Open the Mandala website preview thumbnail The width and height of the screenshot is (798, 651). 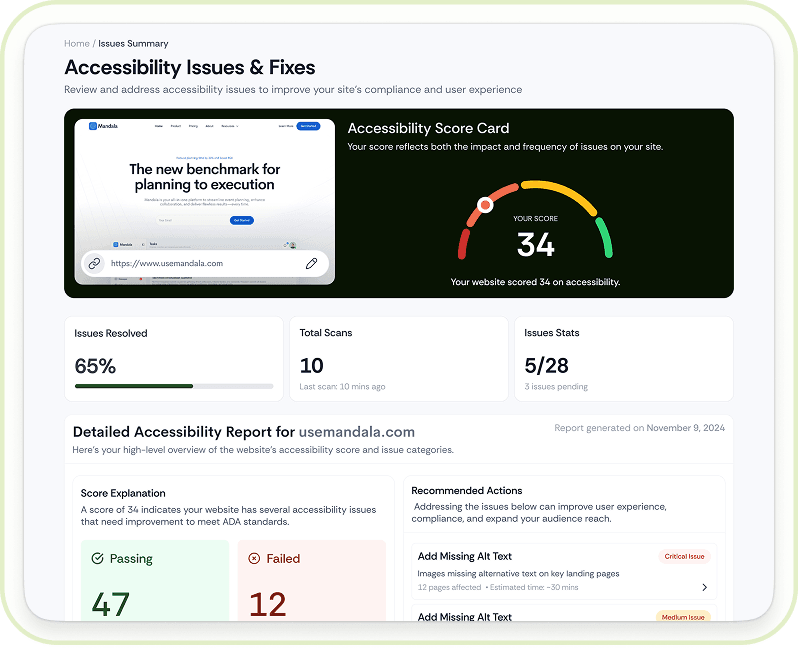pos(205,202)
